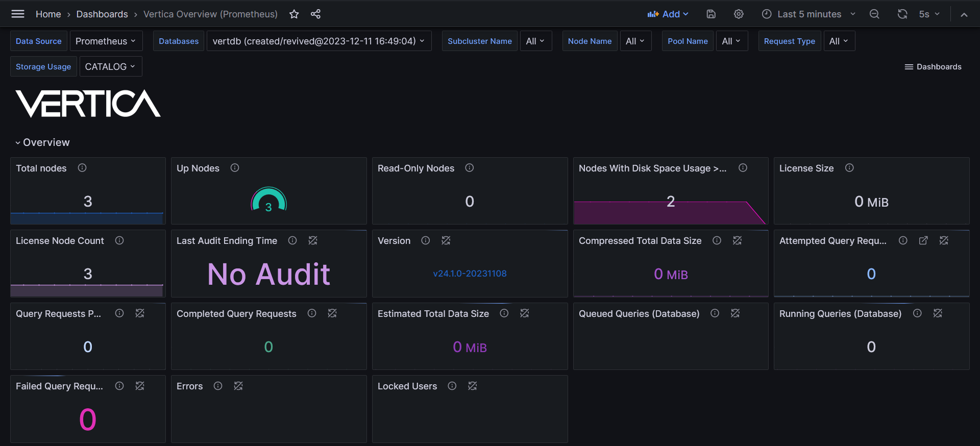Open the 5s refresh interval dropdown

(929, 14)
